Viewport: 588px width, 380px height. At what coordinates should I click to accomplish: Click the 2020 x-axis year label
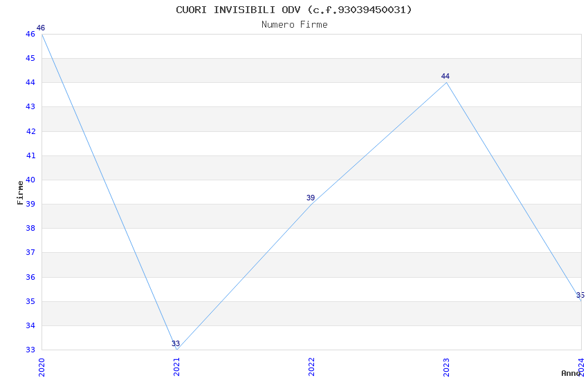point(42,367)
